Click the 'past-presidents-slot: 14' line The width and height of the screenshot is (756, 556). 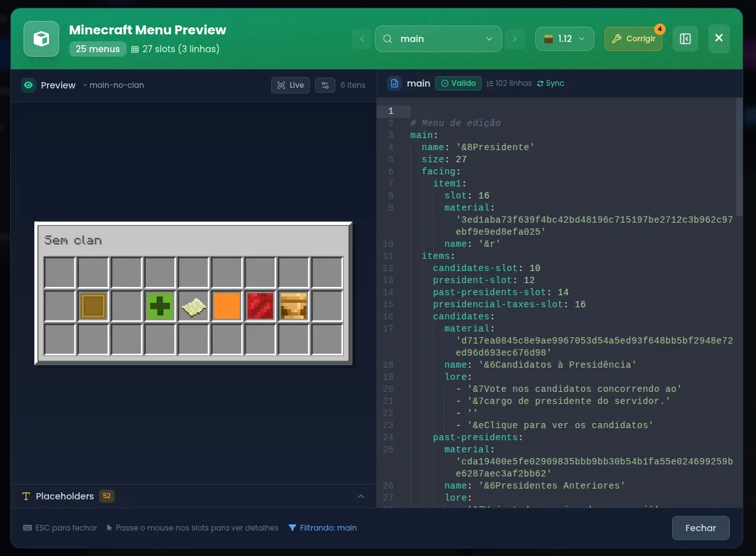pyautogui.click(x=500, y=293)
